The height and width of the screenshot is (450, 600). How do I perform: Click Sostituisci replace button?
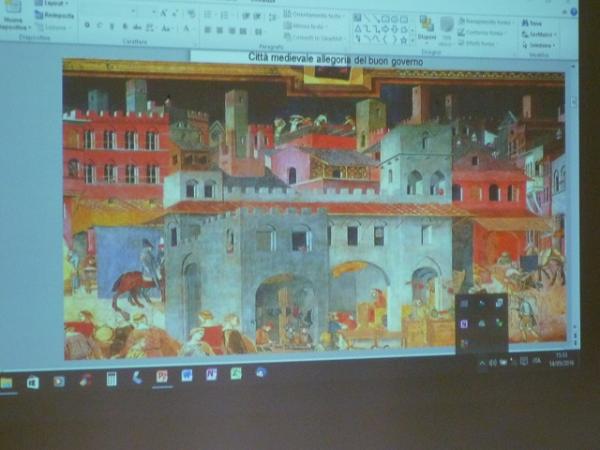(x=540, y=34)
